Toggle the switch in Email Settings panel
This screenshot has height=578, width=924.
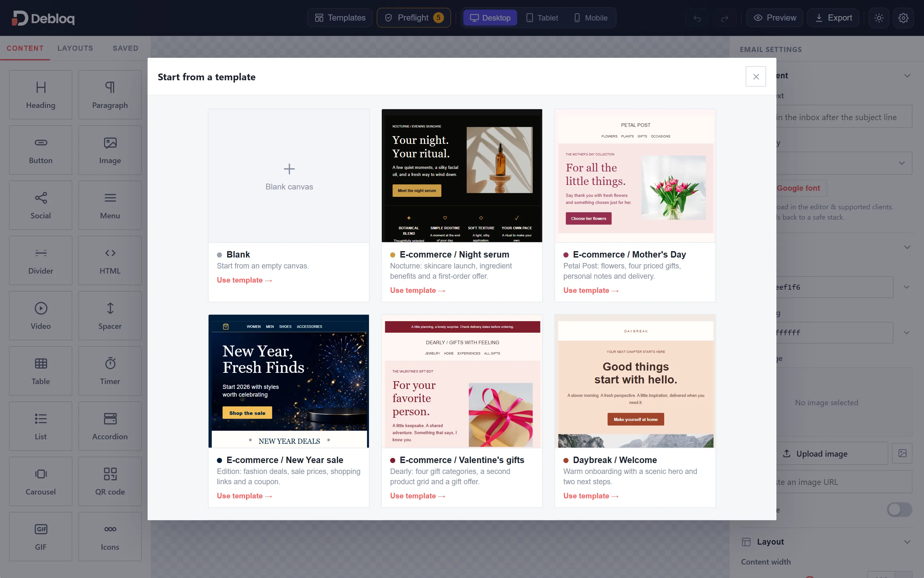900,510
